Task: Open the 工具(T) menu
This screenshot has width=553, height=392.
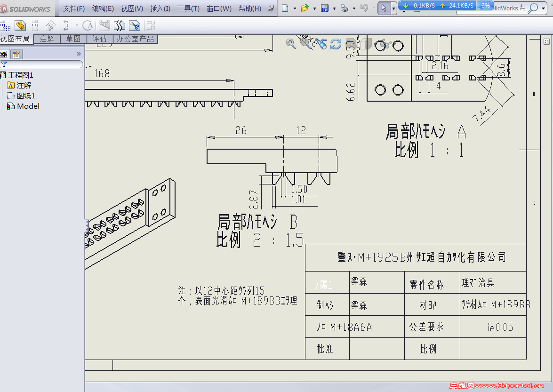Action: [x=188, y=8]
